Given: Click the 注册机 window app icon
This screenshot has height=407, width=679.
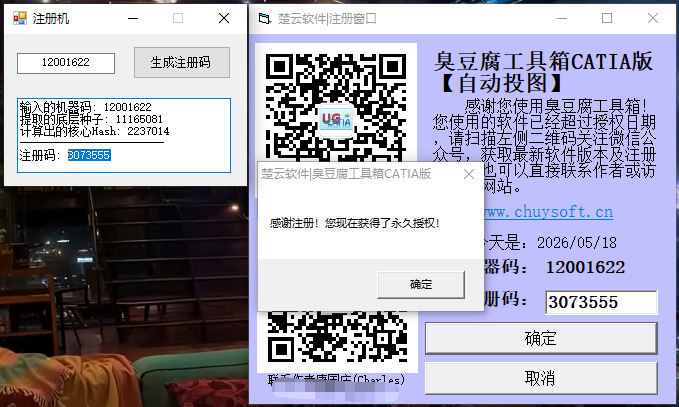Looking at the screenshot, I should [19, 18].
